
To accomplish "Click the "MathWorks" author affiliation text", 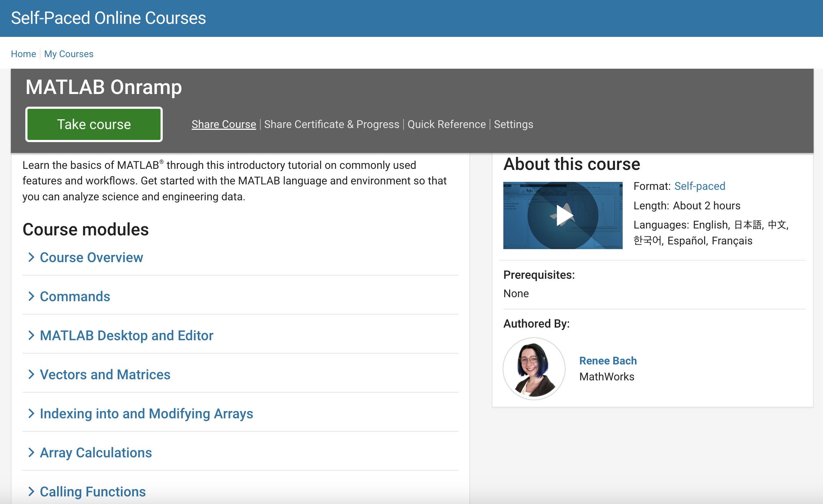I will pyautogui.click(x=607, y=377).
